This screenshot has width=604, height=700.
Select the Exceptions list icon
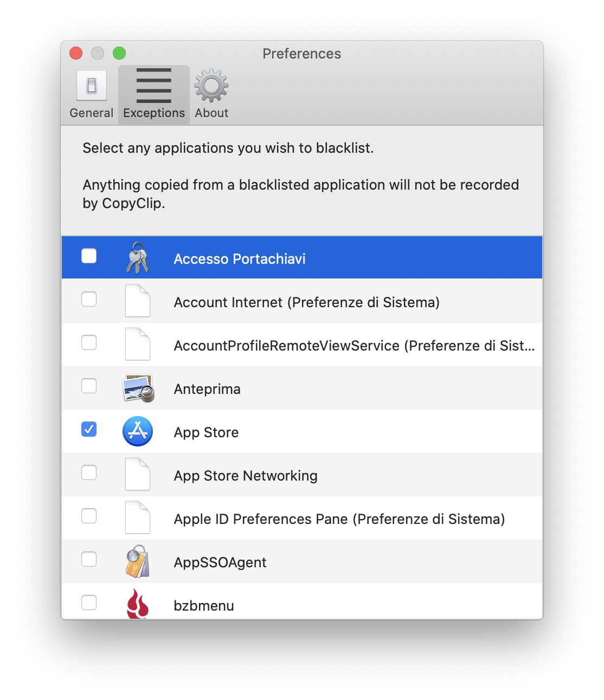click(154, 86)
